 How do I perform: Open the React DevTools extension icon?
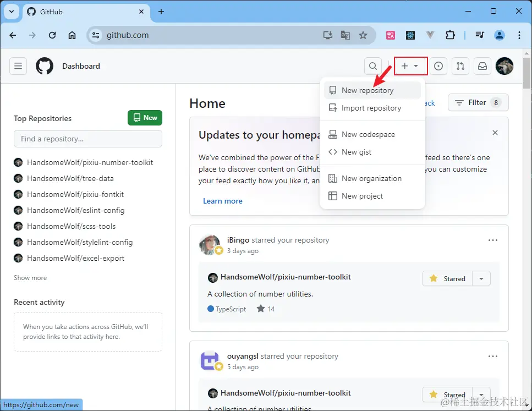tap(410, 35)
